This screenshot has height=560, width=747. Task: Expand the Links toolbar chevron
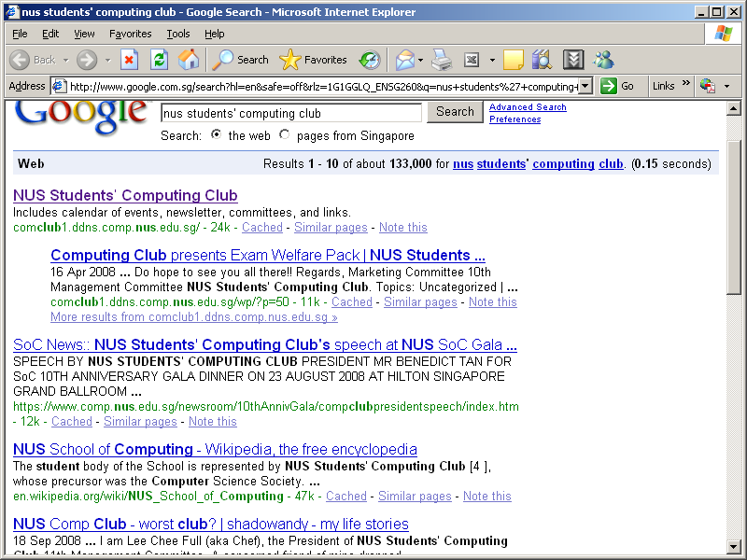pyautogui.click(x=686, y=83)
